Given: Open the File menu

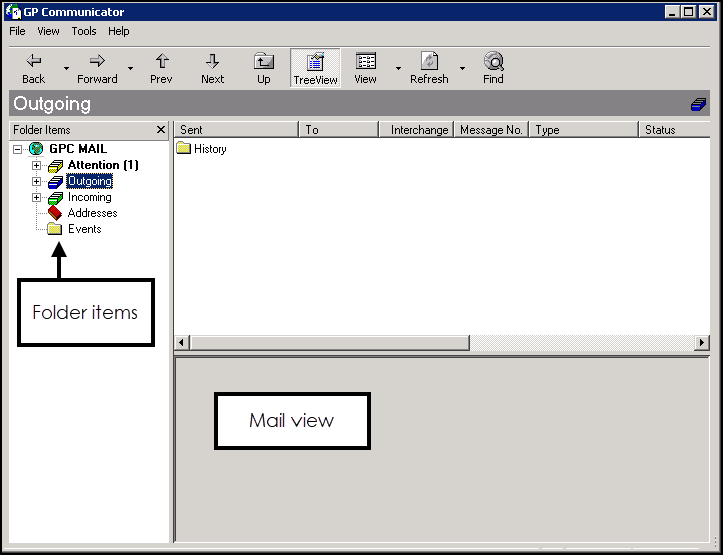Looking at the screenshot, I should pos(18,31).
